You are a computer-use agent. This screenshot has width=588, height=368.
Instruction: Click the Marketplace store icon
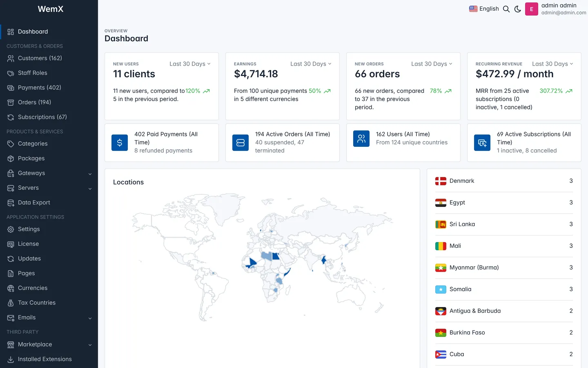(11, 345)
